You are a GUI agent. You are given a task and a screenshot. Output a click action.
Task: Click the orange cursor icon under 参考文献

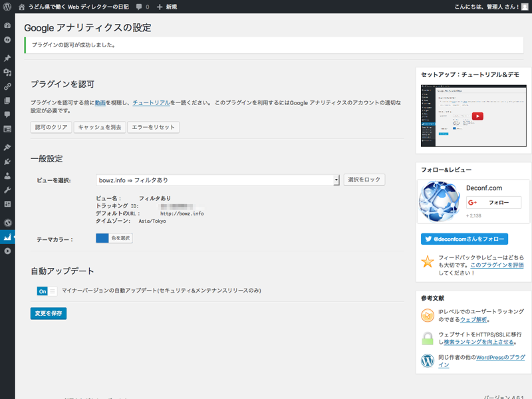tap(428, 315)
